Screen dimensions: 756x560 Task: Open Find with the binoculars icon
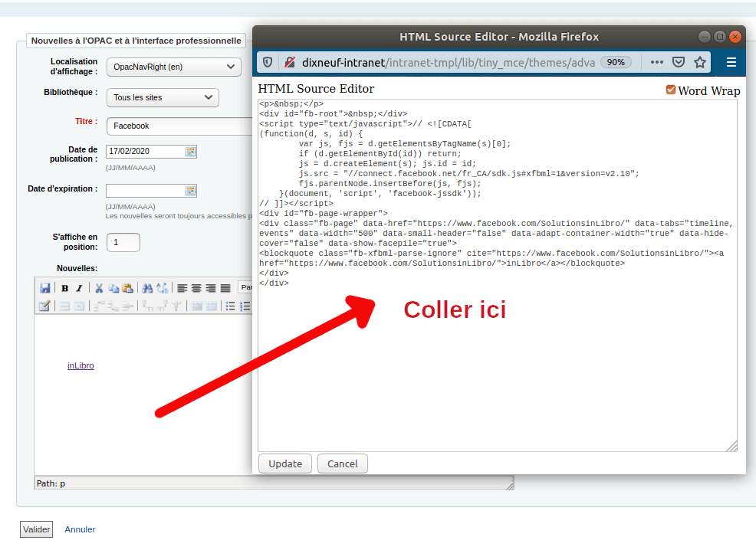click(147, 288)
